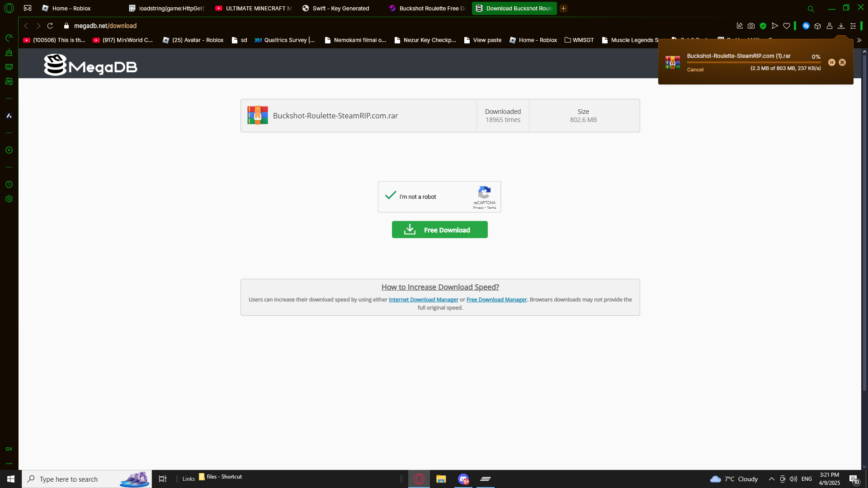Viewport: 868px width, 488px height.
Task: Open the notification center
Action: point(854,479)
